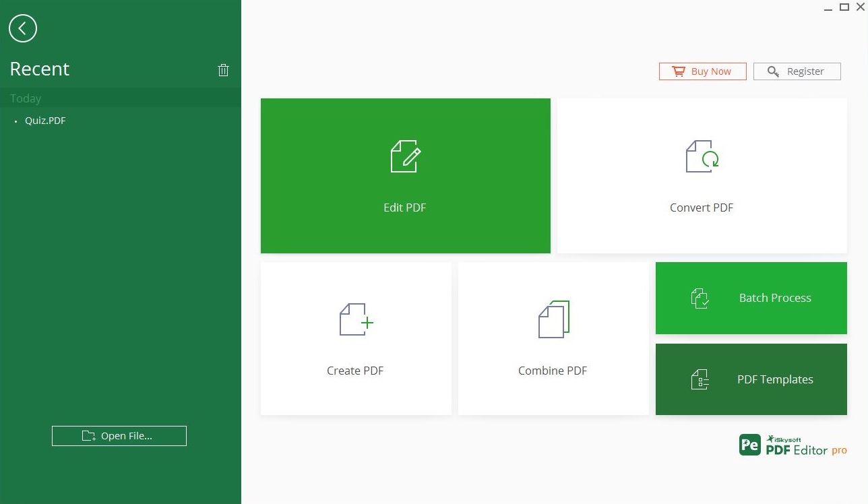Click the back arrow in the sidebar

point(23,28)
